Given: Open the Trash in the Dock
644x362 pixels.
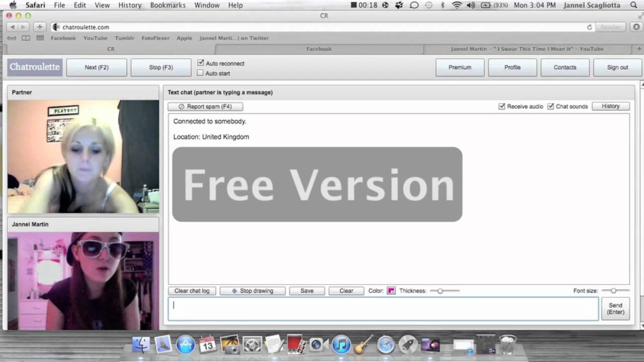Looking at the screenshot, I should pyautogui.click(x=508, y=344).
